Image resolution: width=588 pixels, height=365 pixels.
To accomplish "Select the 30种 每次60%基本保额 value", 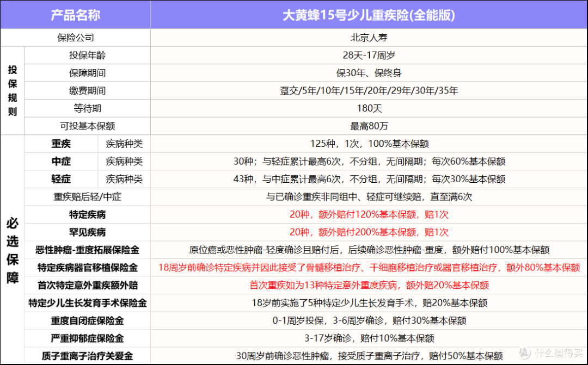I will 369,161.
